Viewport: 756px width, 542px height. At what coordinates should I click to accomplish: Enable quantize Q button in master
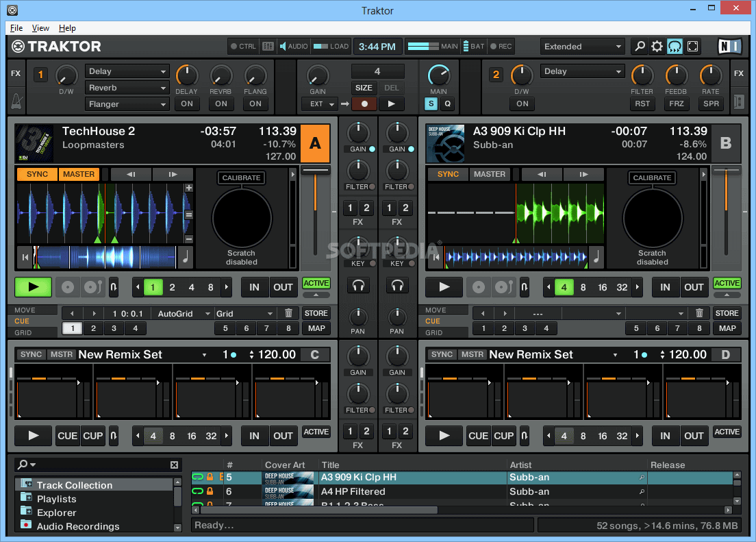447,103
